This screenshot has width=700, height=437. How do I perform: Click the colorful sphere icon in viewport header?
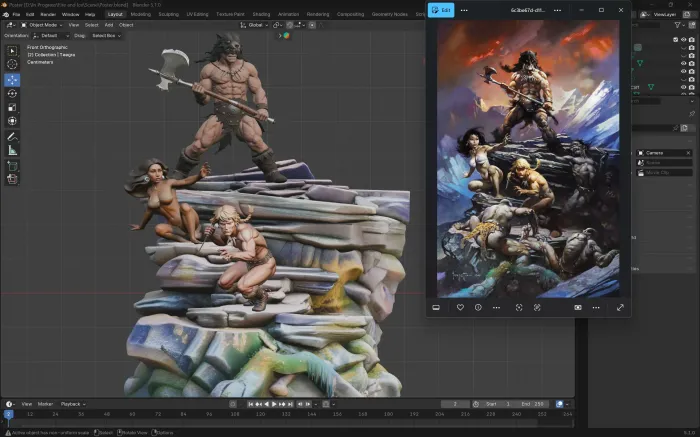(x=286, y=36)
